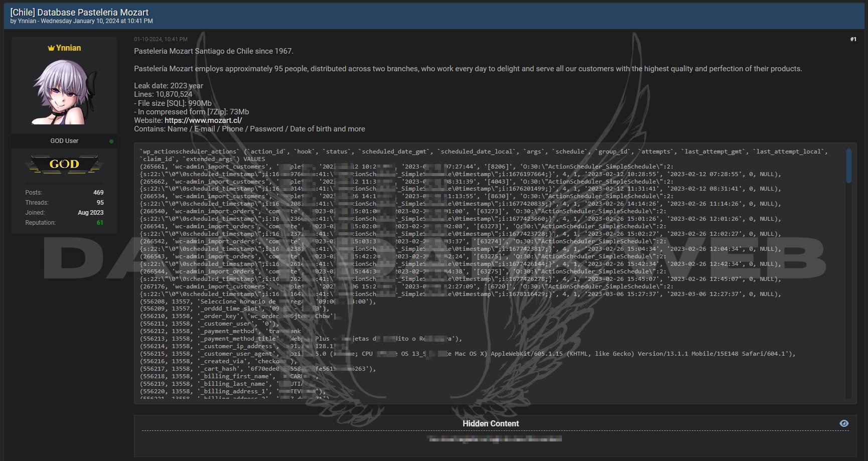The height and width of the screenshot is (461, 868).
Task: Open the https://www.mozart.cl/ link
Action: [203, 120]
